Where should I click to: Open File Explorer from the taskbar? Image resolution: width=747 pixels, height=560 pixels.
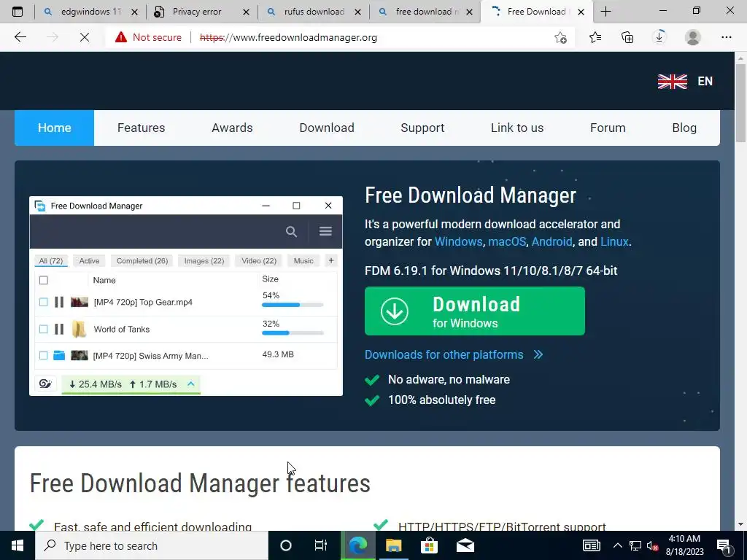click(x=393, y=545)
